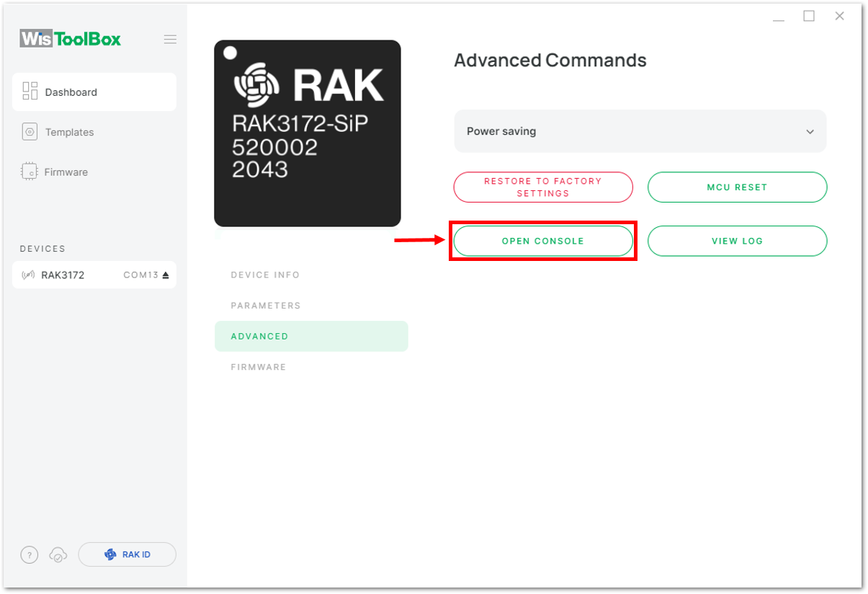Click the MCU Reset button
868x594 pixels.
737,187
